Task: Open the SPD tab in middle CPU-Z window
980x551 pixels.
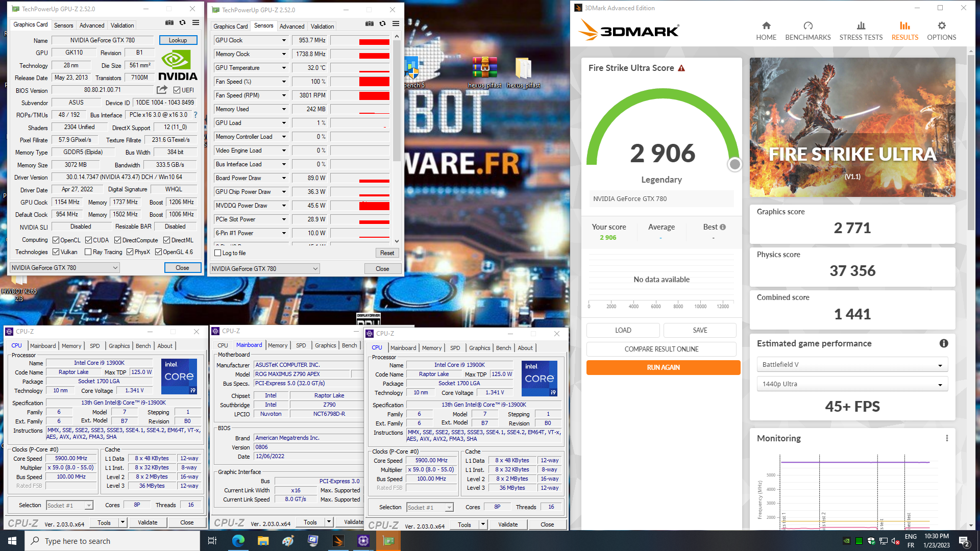Action: 301,345
